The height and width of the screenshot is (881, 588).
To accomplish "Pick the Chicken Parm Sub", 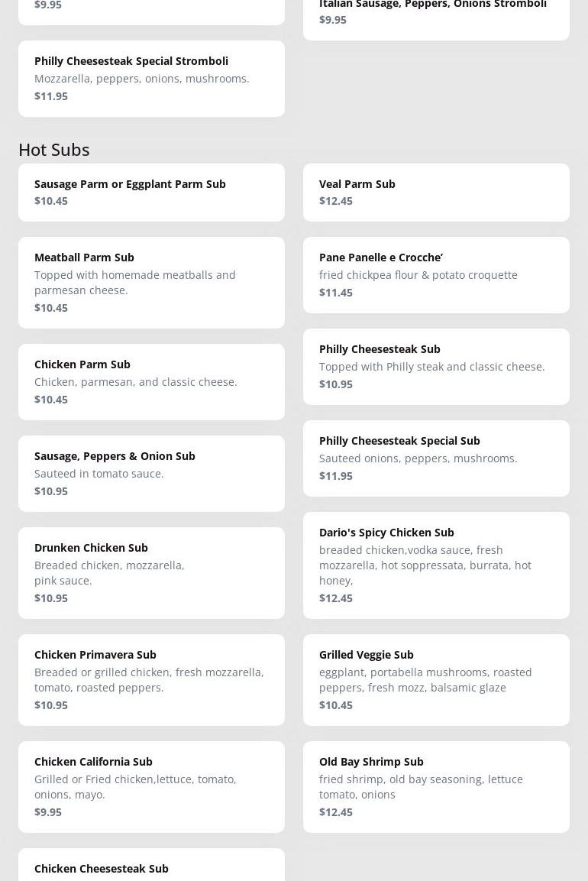I will click(151, 381).
